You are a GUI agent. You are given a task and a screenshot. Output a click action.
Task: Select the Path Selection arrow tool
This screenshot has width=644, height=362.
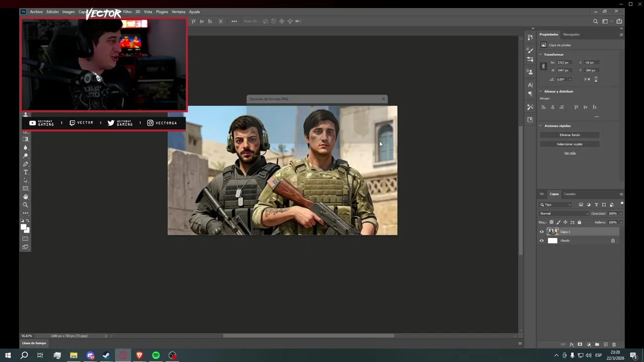pyautogui.click(x=26, y=180)
